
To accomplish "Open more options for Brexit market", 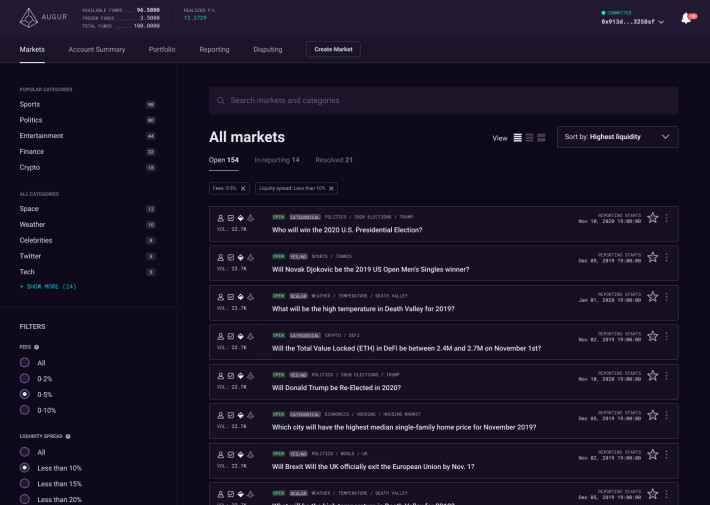I will [667, 454].
